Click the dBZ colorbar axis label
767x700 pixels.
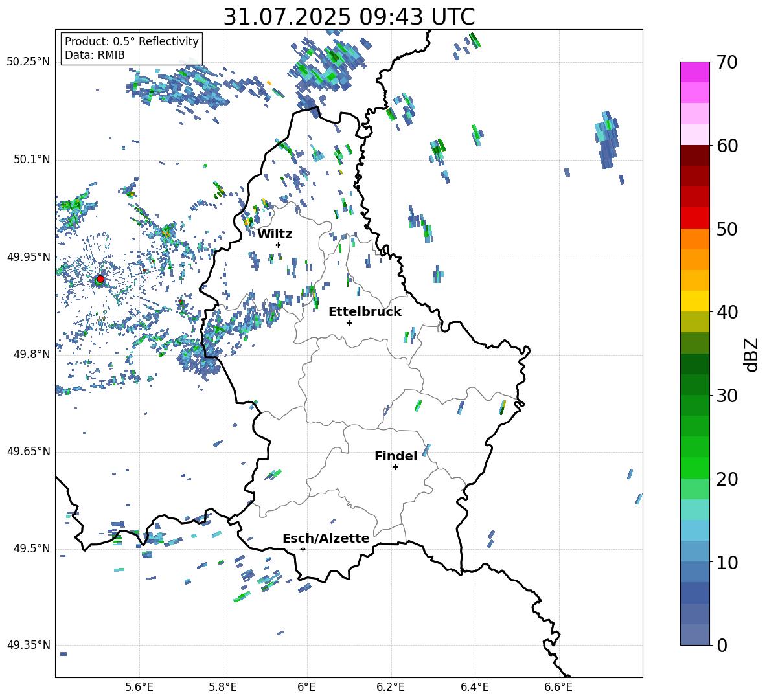[751, 354]
